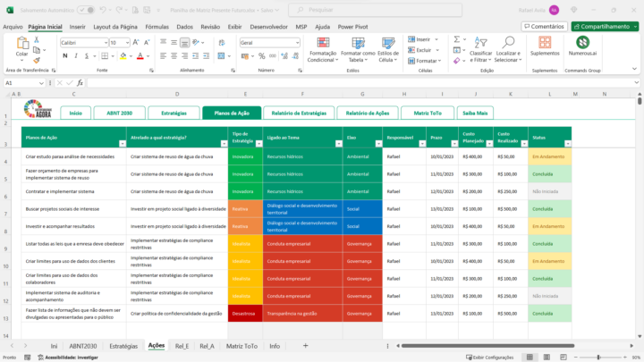Toggle middle vertical alignment

click(174, 42)
